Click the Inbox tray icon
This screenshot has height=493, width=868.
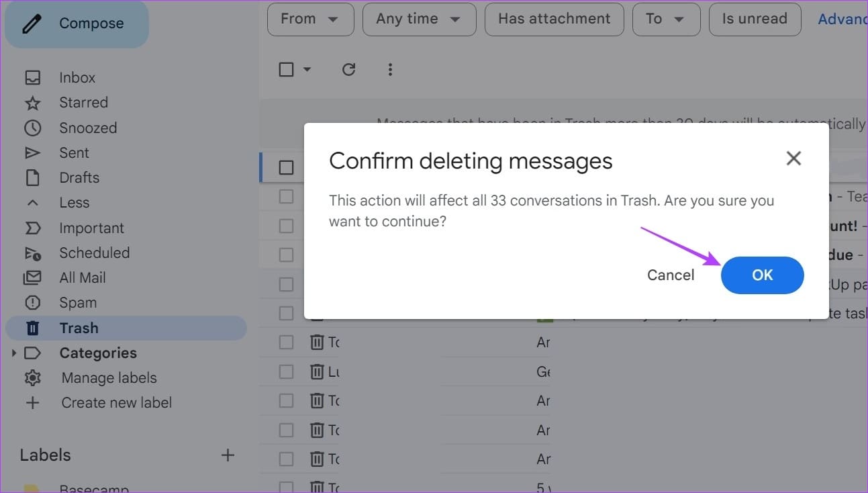(x=32, y=78)
